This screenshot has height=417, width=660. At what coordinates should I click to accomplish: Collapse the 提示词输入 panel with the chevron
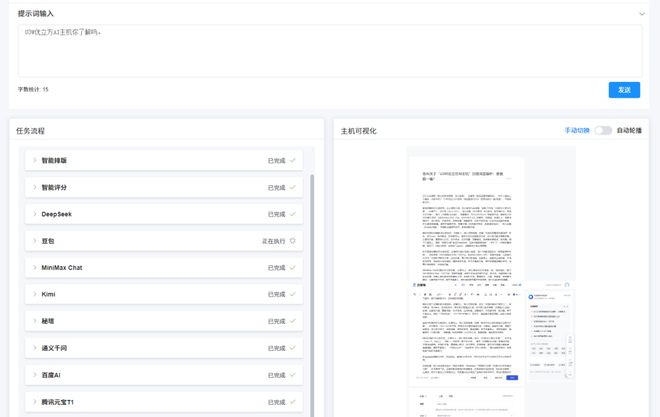point(642,14)
